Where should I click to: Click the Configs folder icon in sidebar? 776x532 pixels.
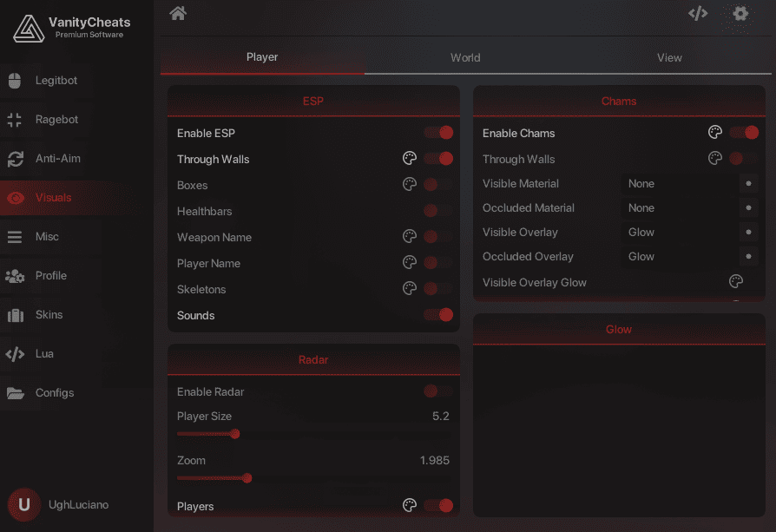click(15, 393)
